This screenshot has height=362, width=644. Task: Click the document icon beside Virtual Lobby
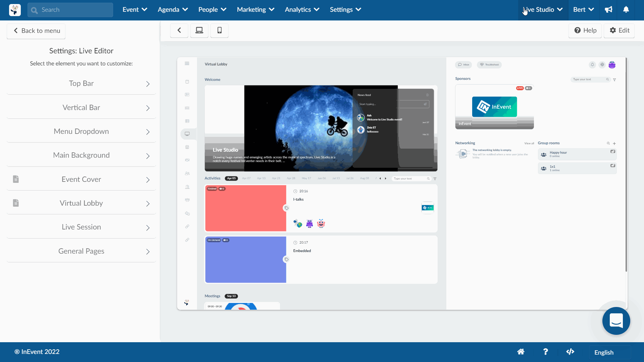point(16,203)
